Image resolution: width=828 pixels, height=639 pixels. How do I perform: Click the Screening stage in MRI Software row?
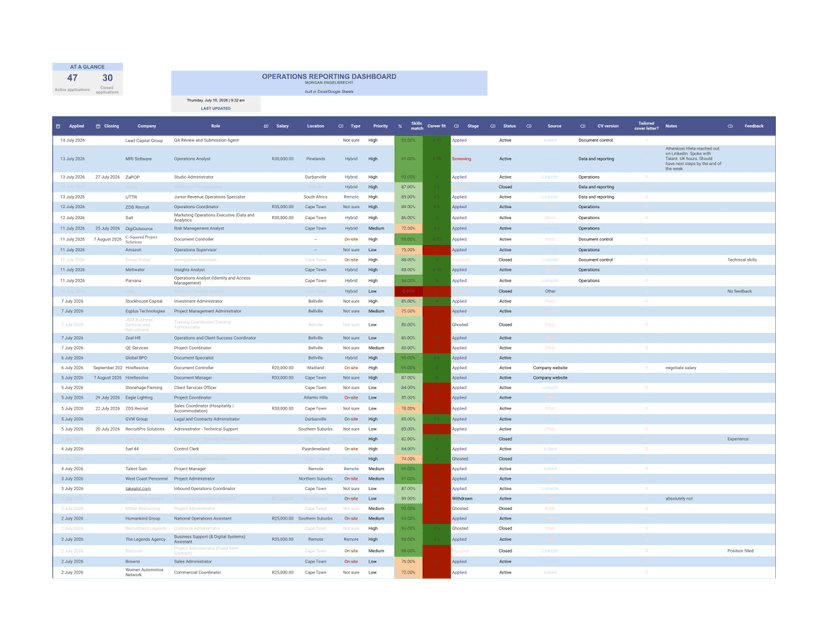point(462,159)
